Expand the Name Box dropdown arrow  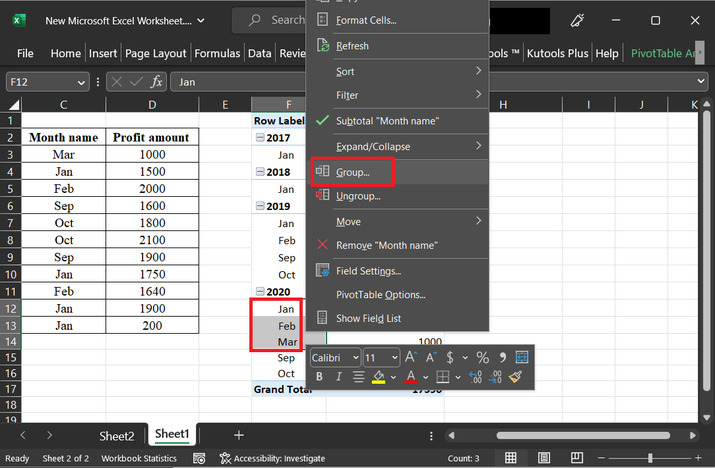click(x=81, y=82)
